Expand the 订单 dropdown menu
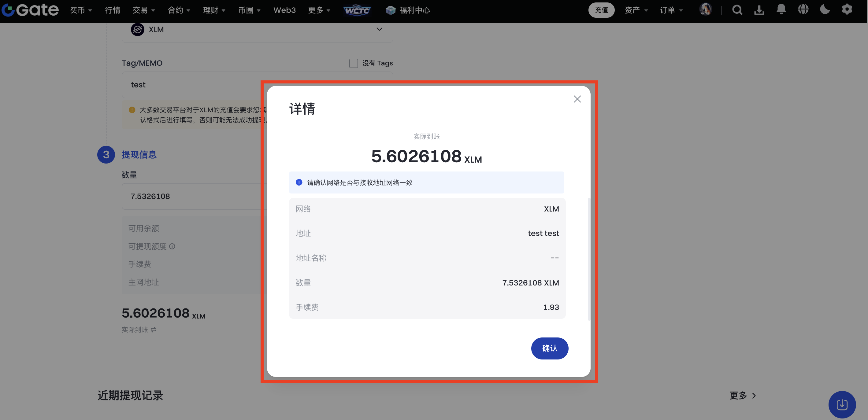The height and width of the screenshot is (420, 868). point(671,10)
